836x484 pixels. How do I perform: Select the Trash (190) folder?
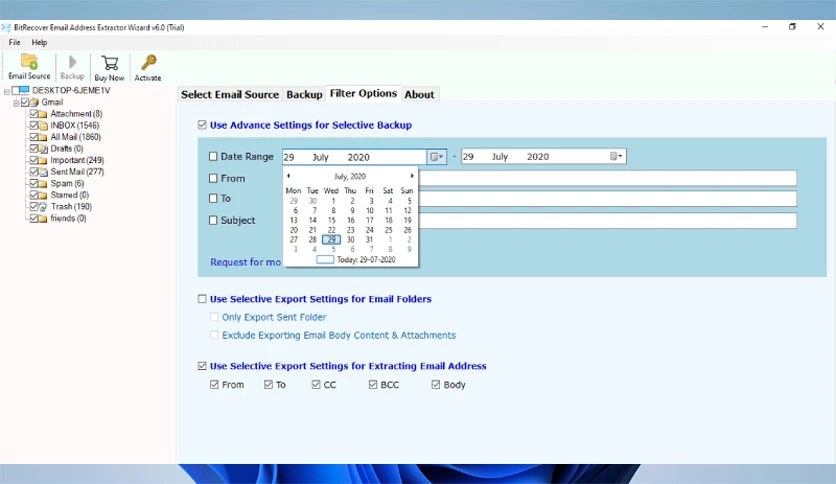[71, 206]
